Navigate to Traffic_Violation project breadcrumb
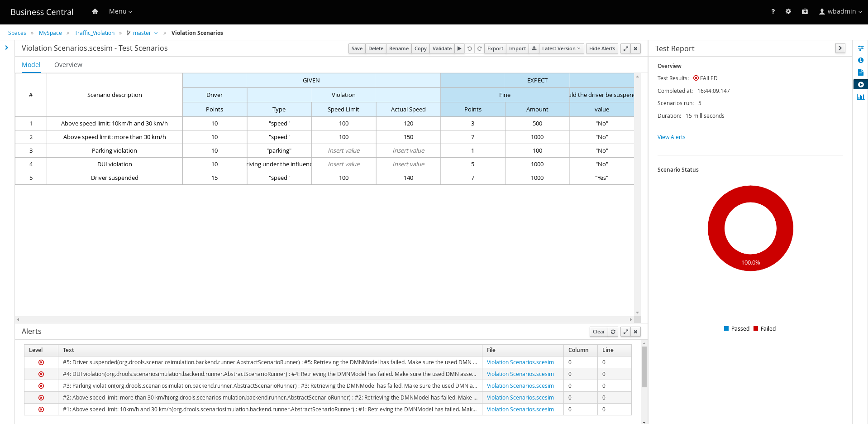Viewport: 868px width, 424px height. coord(95,33)
